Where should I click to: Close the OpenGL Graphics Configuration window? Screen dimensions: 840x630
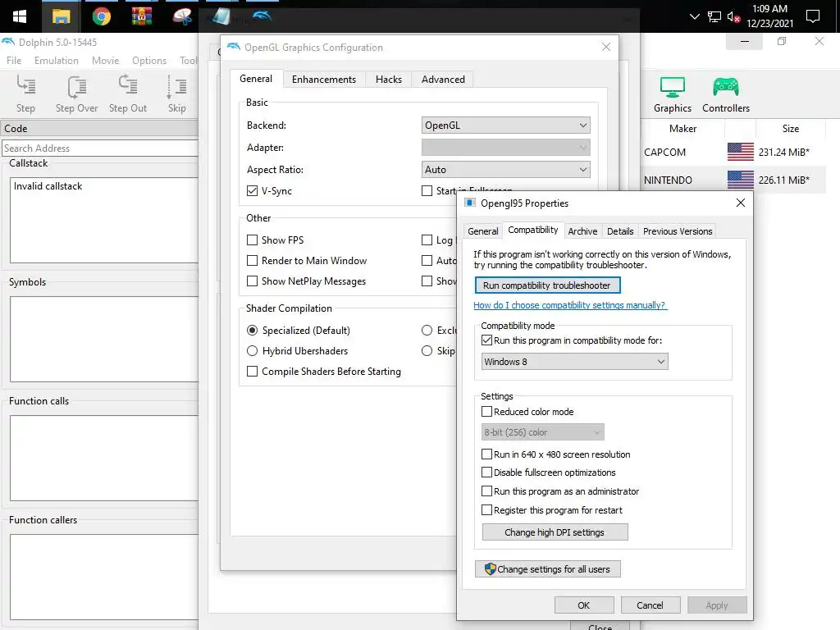(606, 47)
